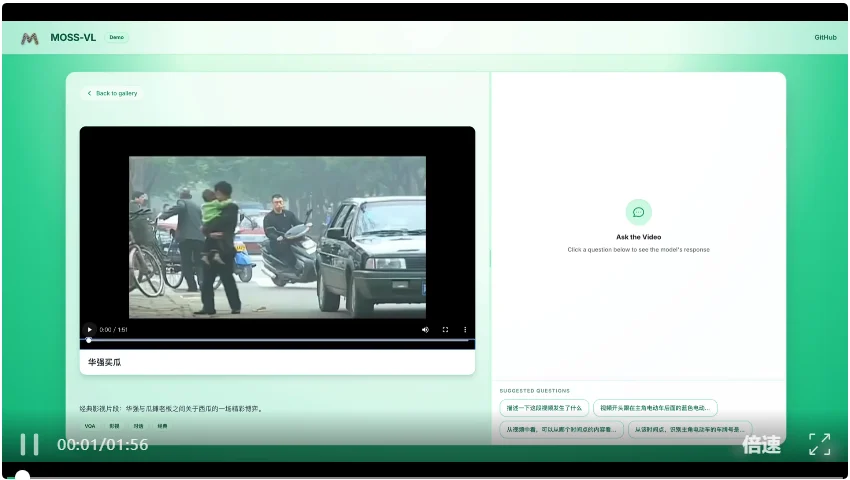The width and height of the screenshot is (850, 480).
Task: Pause the outer recording with the pause icon
Action: pyautogui.click(x=30, y=444)
